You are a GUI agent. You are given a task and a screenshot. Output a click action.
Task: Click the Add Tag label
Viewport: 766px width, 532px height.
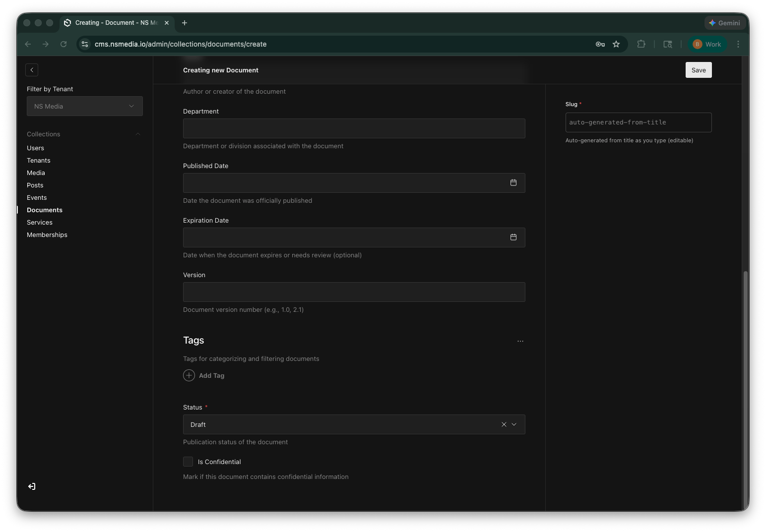pos(212,375)
